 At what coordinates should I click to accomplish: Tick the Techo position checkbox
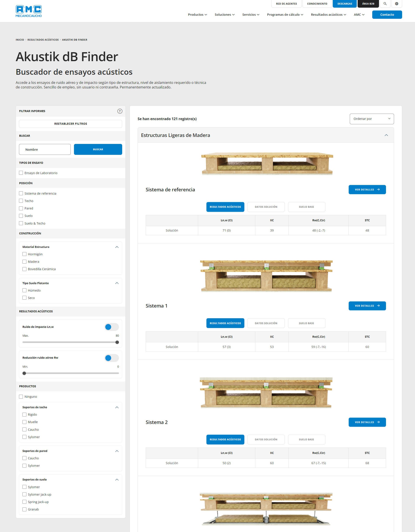point(21,201)
